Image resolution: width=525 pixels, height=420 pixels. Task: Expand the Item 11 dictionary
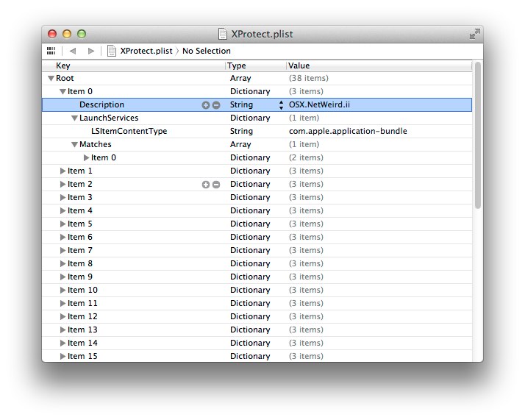click(x=63, y=304)
